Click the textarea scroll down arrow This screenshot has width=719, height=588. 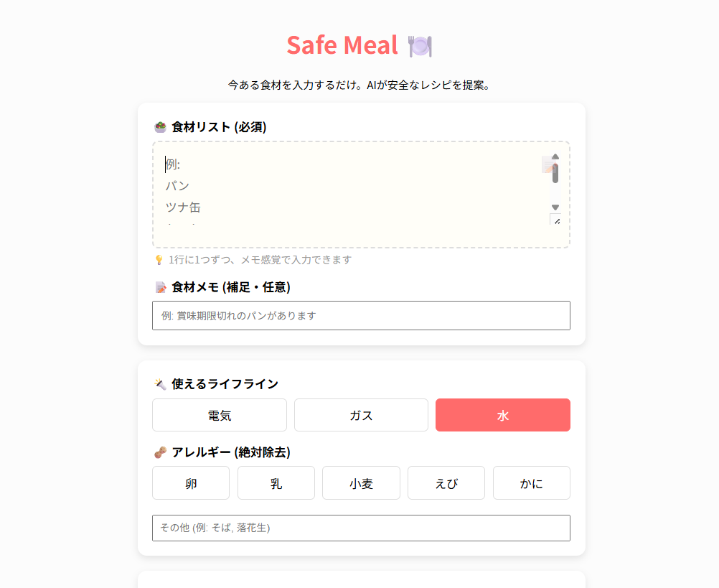[x=555, y=207]
